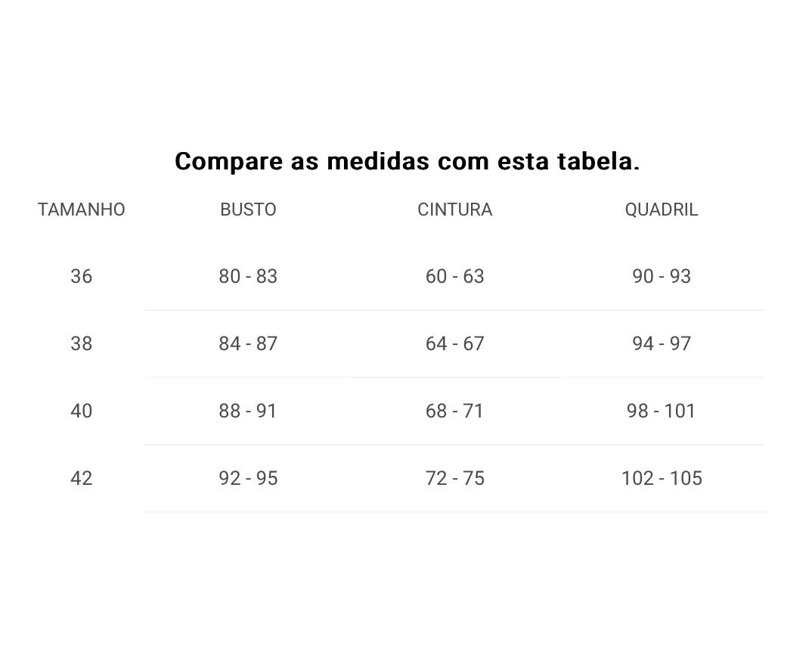Select waist range 64 - 67

click(x=454, y=343)
